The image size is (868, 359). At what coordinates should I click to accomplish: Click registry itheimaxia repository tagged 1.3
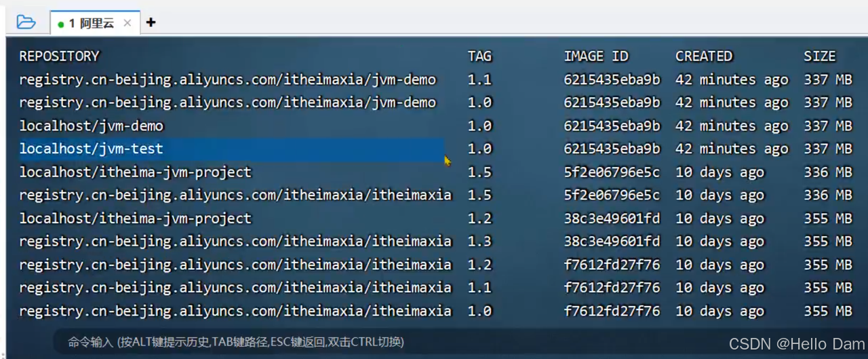235,242
